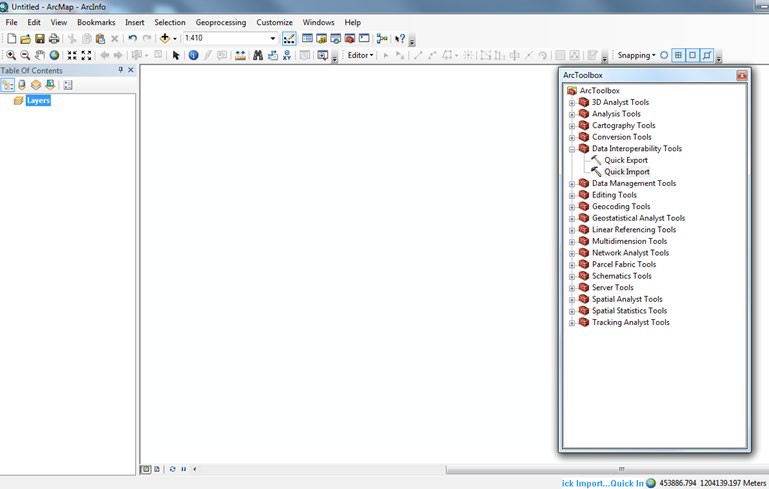
Task: Save the map with the floppy disk icon
Action: (x=40, y=38)
